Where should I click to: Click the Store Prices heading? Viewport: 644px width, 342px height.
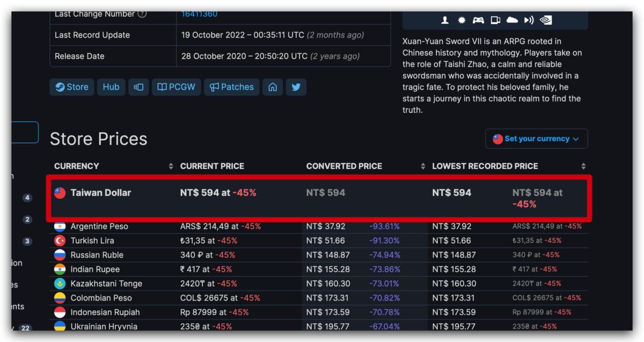99,139
